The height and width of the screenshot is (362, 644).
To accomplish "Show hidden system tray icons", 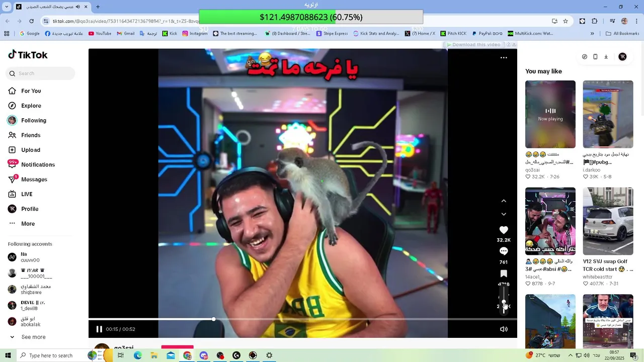I will tap(570, 355).
